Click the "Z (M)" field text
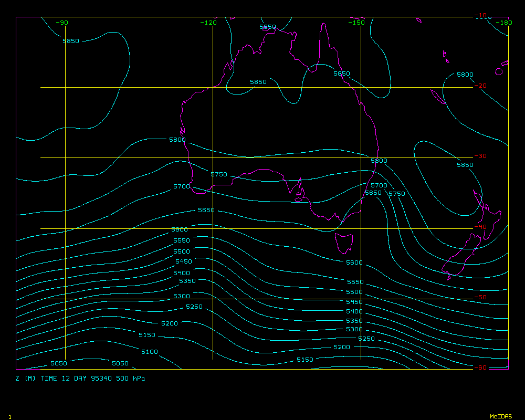 [x=26, y=378]
